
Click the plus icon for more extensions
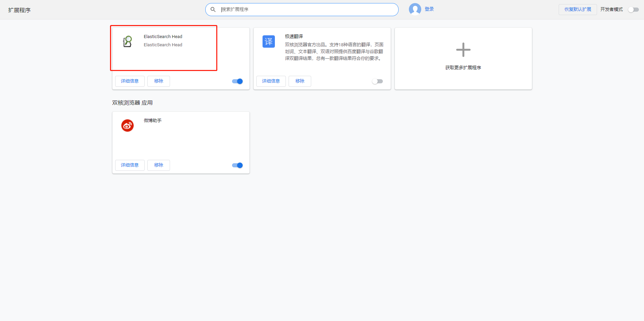[x=463, y=50]
